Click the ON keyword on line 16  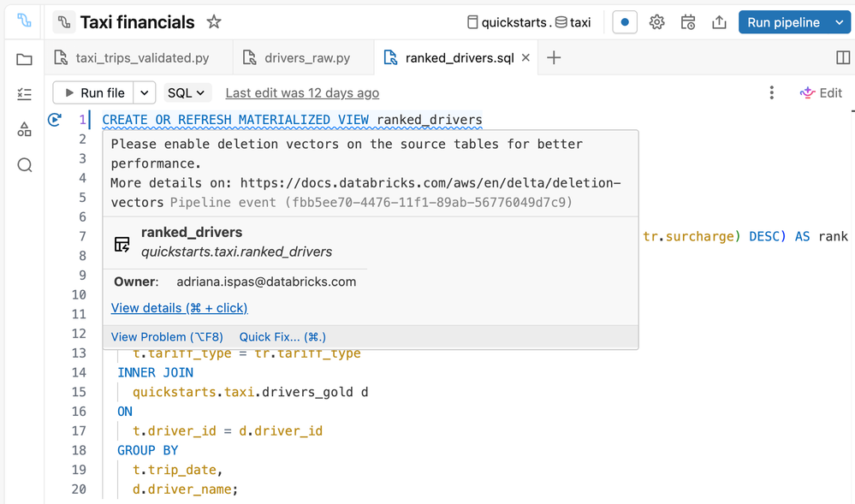(x=125, y=412)
